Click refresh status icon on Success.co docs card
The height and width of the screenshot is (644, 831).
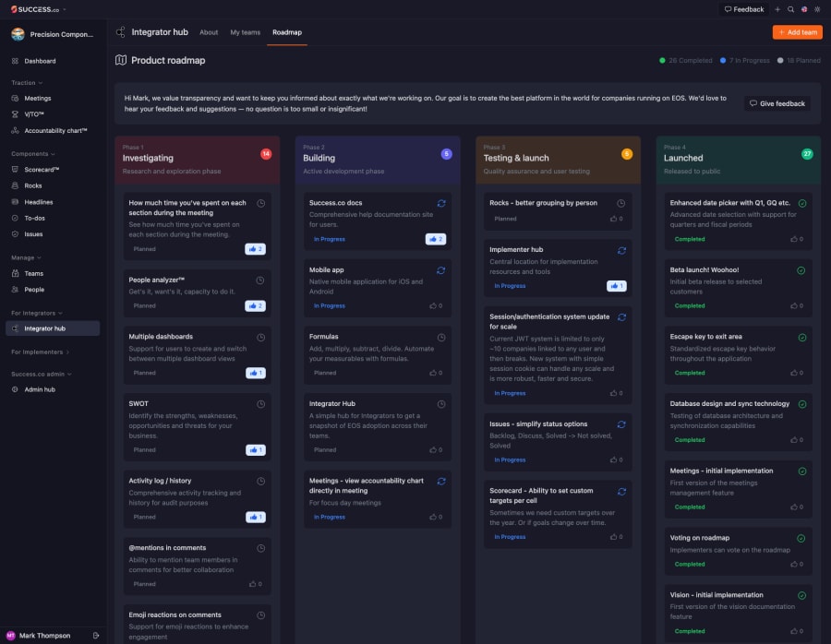coord(441,203)
